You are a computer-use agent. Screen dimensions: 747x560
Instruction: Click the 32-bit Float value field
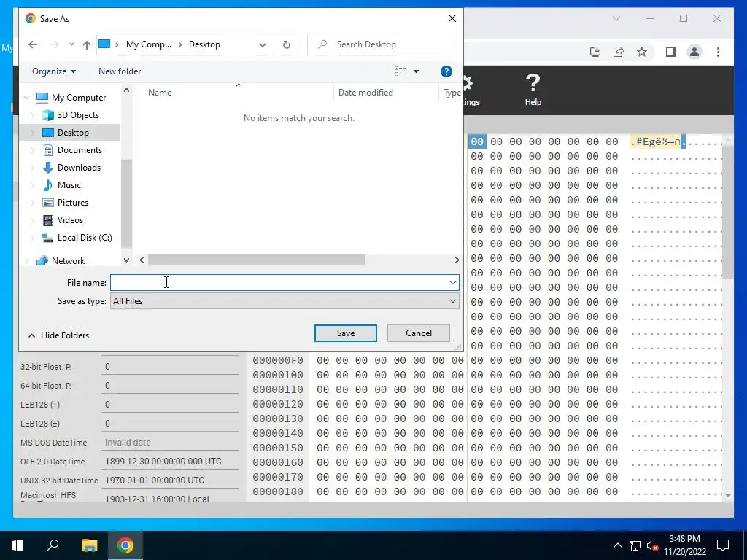point(170,366)
